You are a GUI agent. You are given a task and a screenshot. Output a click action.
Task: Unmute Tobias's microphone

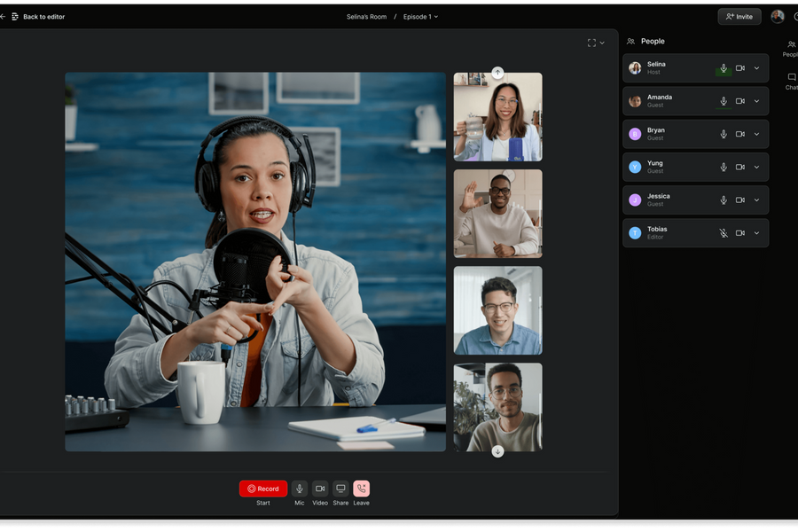[x=724, y=233]
